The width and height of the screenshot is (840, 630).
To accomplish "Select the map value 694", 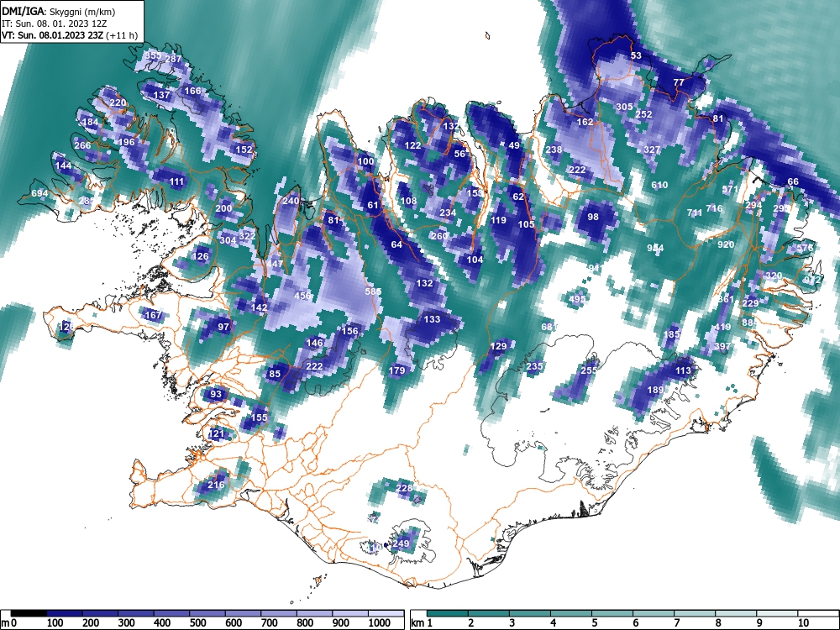I will 39,193.
